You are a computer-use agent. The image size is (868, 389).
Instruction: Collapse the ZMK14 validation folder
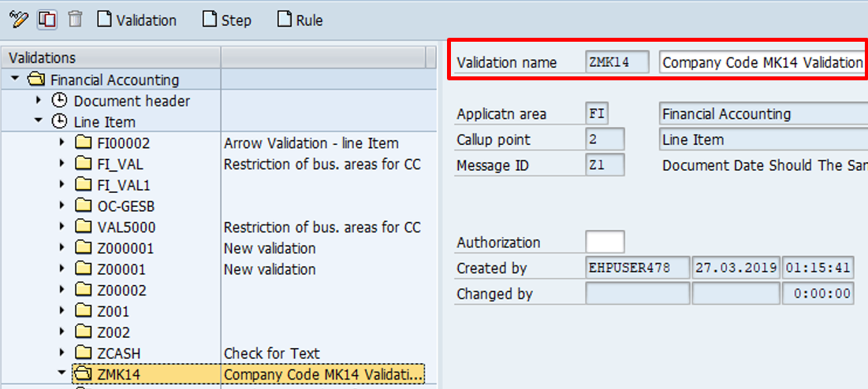(x=62, y=374)
